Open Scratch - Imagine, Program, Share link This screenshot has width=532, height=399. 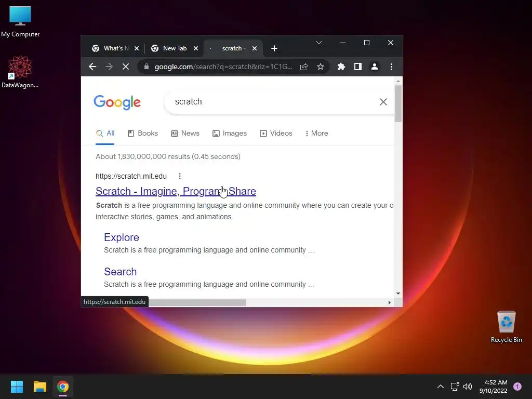(176, 191)
